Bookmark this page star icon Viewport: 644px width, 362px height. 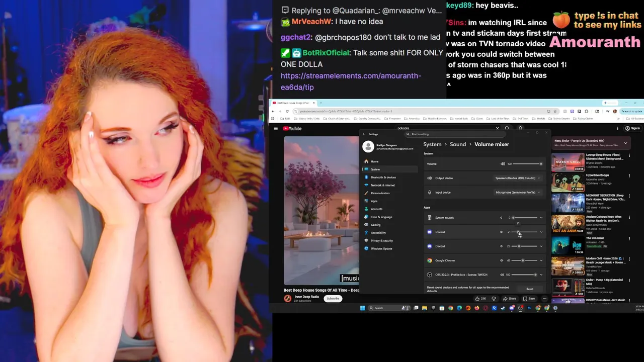point(555,111)
